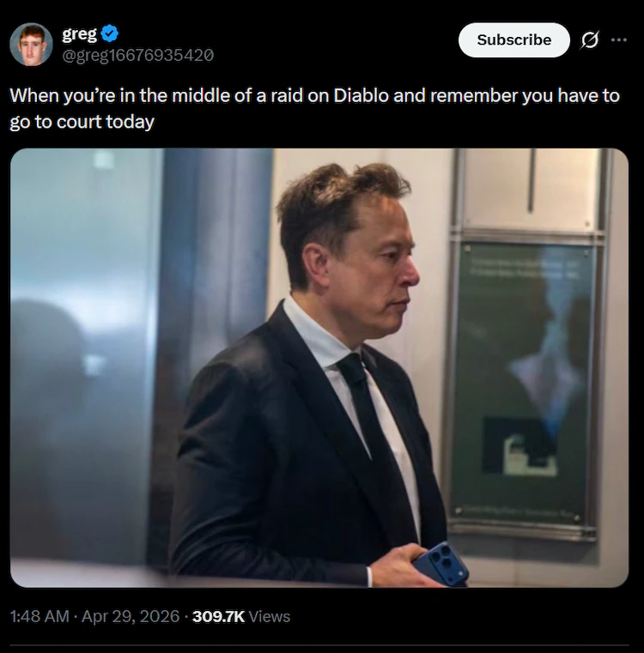The height and width of the screenshot is (653, 644).
Task: Open the @greg16676935420 handle link
Action: click(x=137, y=56)
